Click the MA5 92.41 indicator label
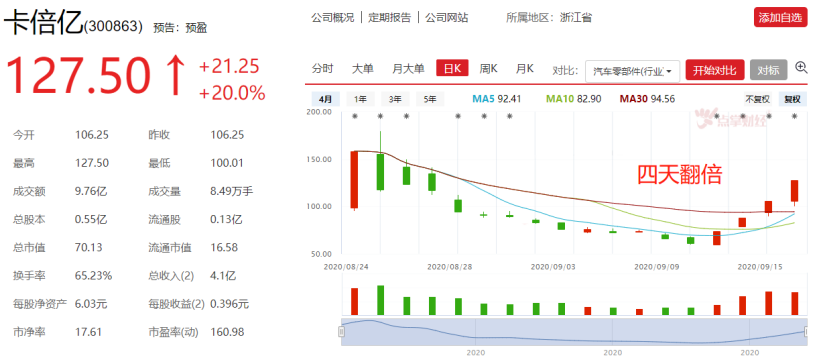 (x=496, y=98)
